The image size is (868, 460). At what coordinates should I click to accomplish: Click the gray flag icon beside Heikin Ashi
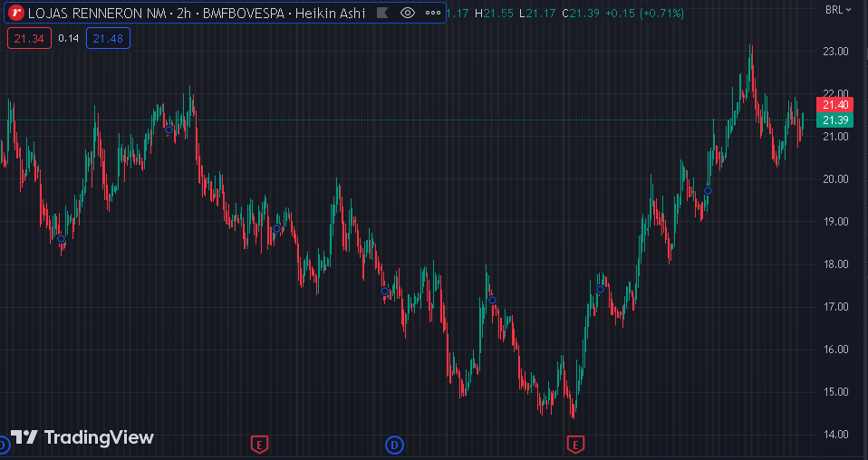coord(382,13)
